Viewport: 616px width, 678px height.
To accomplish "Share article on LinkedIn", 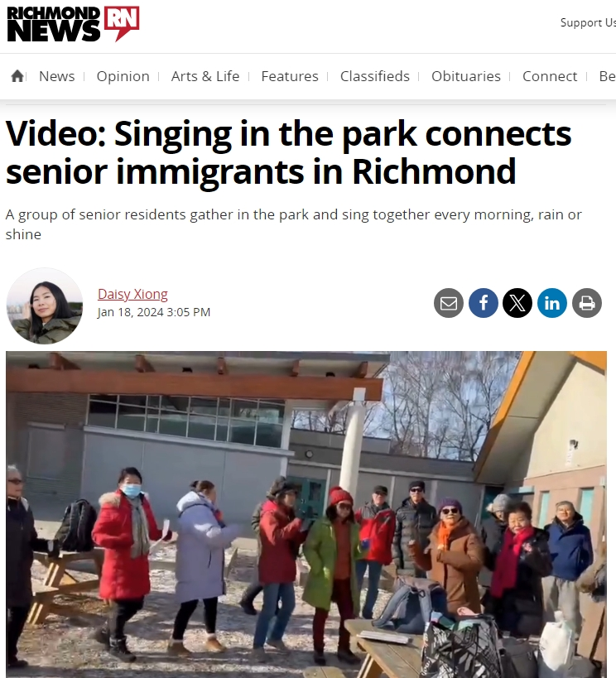I will (552, 303).
